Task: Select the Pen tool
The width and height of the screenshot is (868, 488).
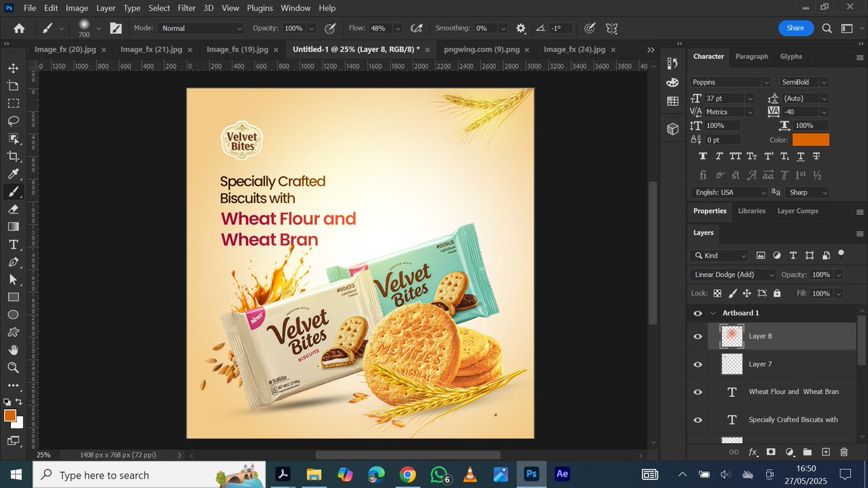Action: click(13, 262)
